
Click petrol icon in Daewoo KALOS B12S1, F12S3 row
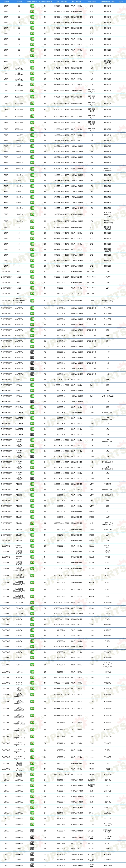point(32,552)
